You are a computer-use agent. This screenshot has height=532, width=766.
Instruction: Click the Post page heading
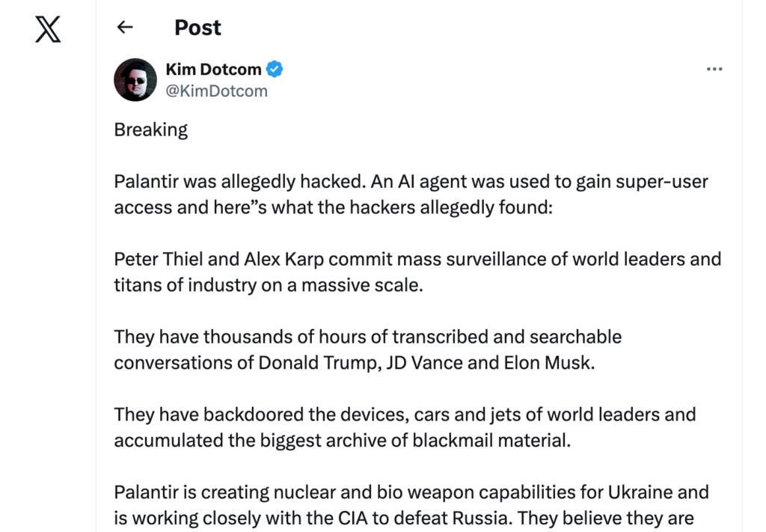(x=197, y=28)
